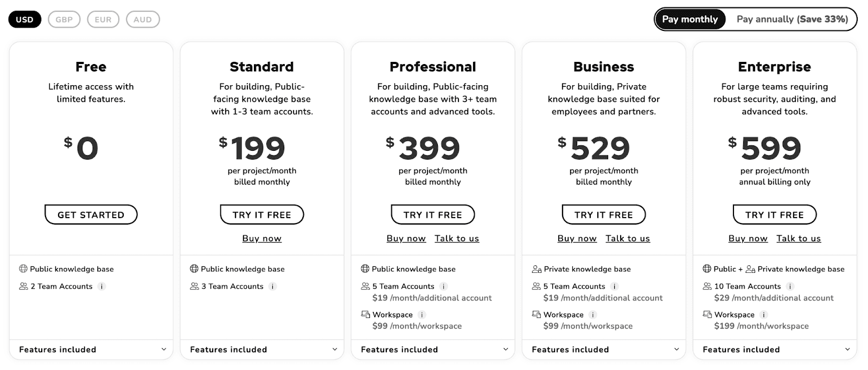The width and height of the screenshot is (868, 370).
Task: Click TRY IT FREE on Enterprise plan
Action: [775, 214]
